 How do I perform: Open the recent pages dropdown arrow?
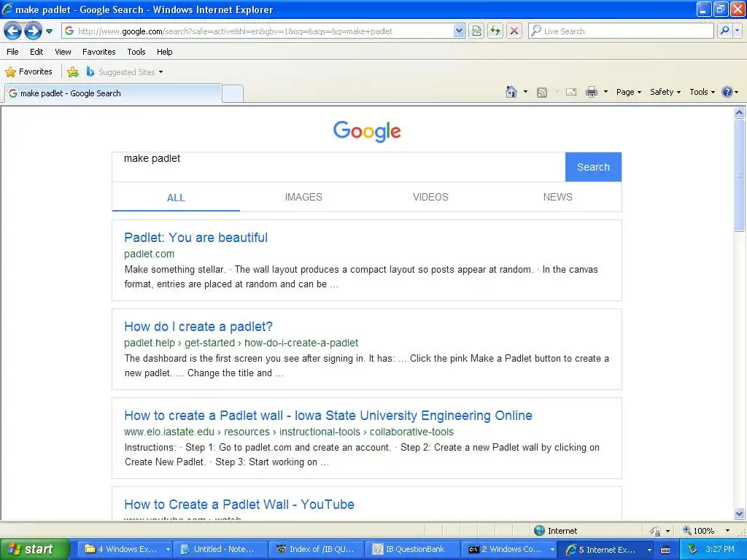pyautogui.click(x=49, y=31)
